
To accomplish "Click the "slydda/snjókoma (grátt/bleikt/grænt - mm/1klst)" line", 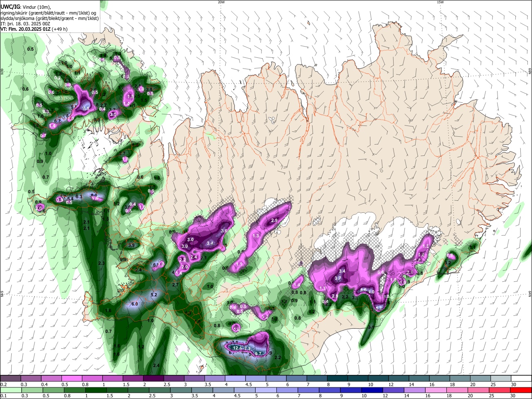I will tap(49, 18).
